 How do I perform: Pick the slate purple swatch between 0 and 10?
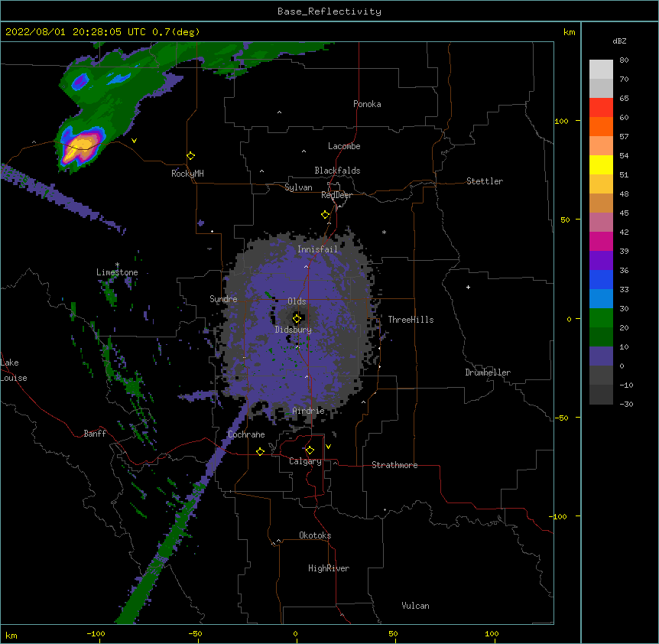601,356
